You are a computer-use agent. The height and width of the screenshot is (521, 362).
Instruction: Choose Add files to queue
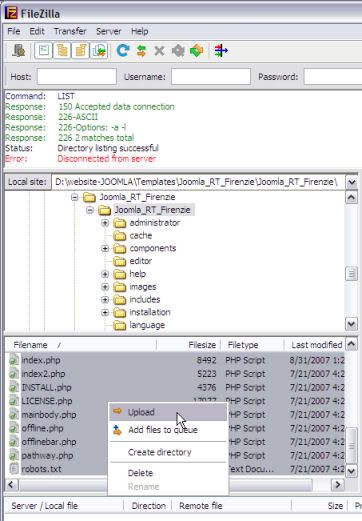point(168,430)
